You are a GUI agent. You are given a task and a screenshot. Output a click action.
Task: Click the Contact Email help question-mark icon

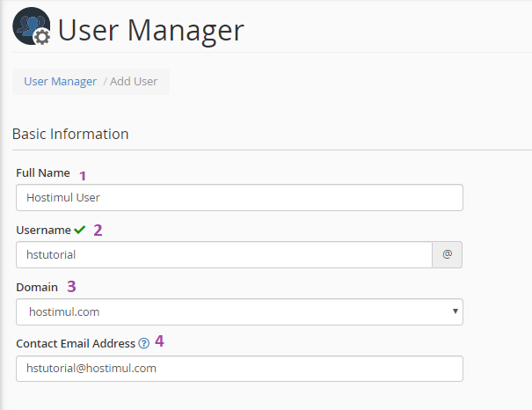pyautogui.click(x=143, y=344)
